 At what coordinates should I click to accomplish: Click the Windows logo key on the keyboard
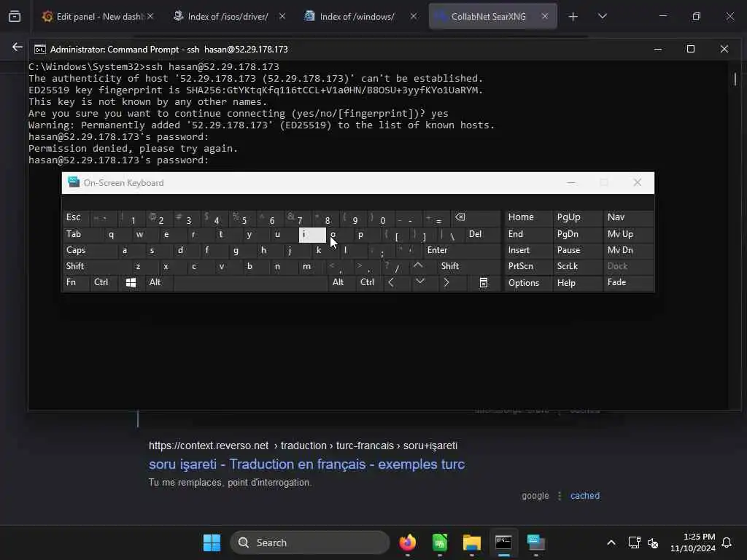click(131, 282)
